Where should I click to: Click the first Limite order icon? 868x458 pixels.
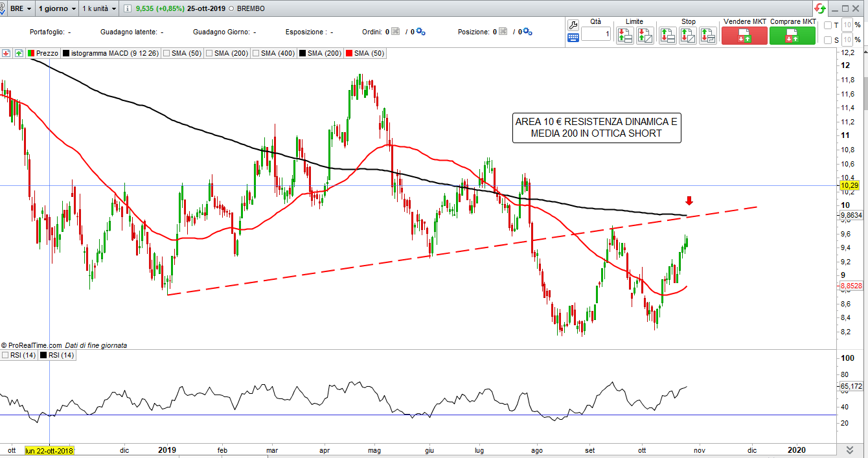click(x=624, y=36)
